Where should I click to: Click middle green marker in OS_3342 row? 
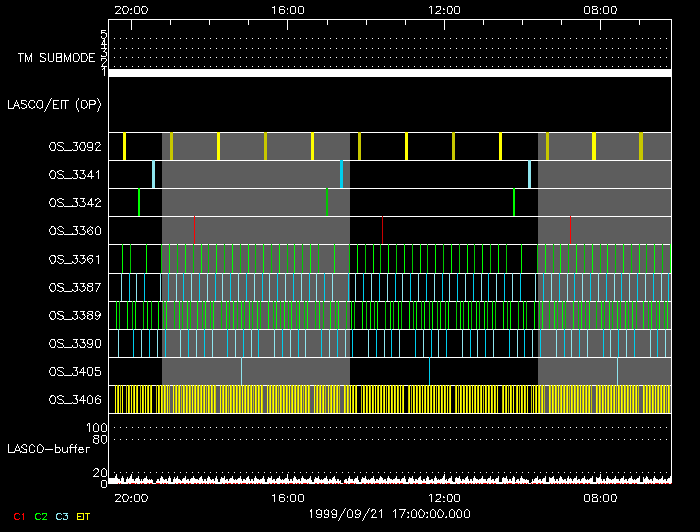pos(326,201)
